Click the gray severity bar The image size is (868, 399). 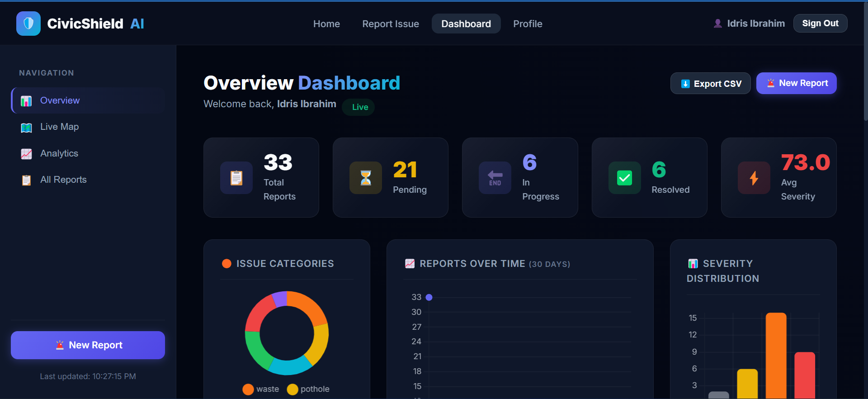[x=719, y=395]
